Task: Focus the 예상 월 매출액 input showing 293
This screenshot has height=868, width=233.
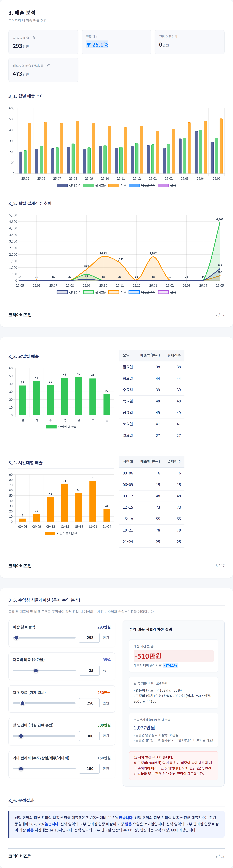Action: 89,637
